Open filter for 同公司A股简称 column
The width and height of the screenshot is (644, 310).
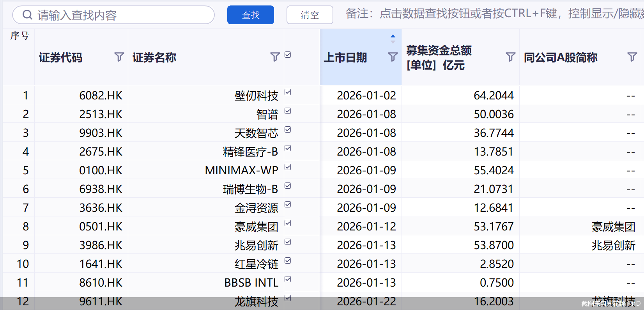coord(632,57)
